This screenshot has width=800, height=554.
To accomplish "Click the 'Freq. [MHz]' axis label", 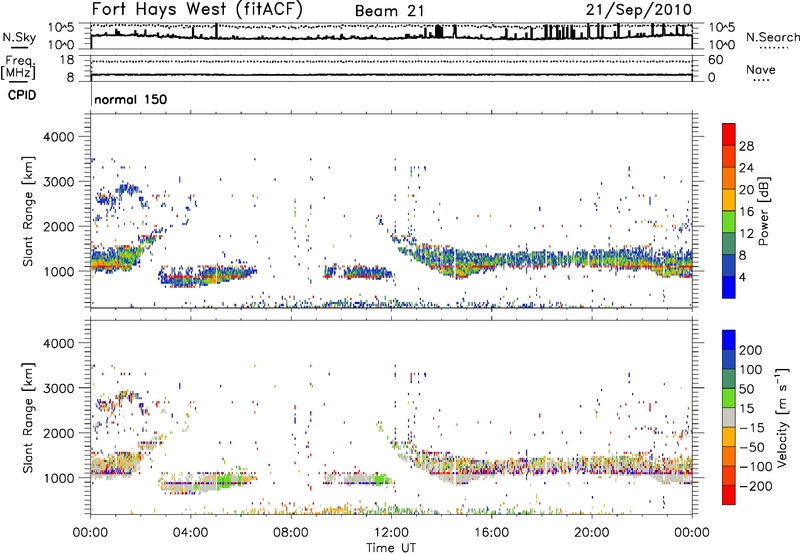I will pos(18,67).
